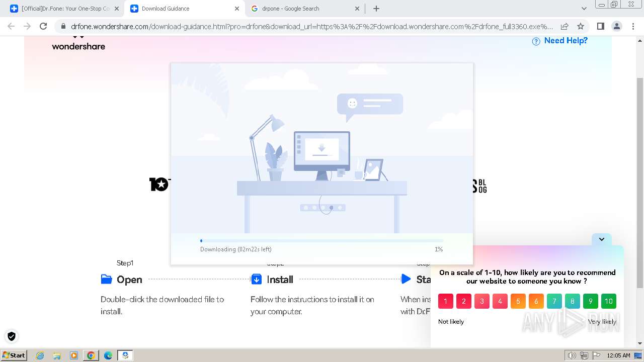Open Internet Explorer from taskbar
The image size is (644, 362).
coord(40,355)
